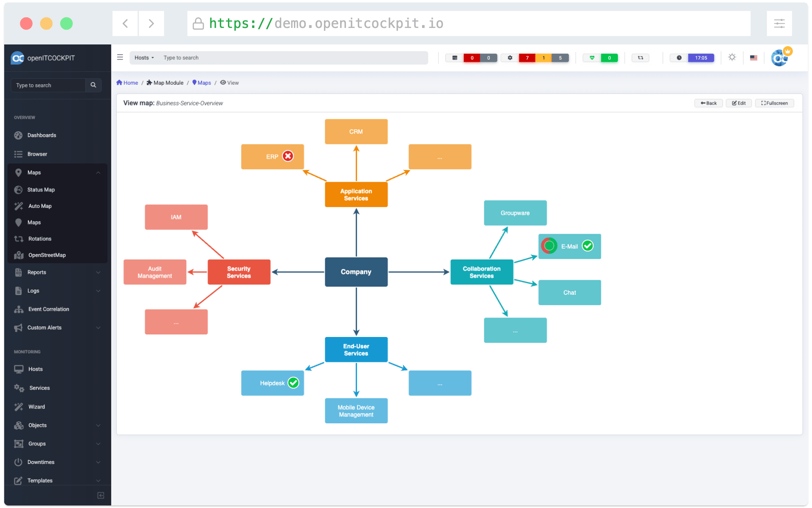Click the refresh arrows icon in header
This screenshot has height=508, width=812.
point(640,58)
